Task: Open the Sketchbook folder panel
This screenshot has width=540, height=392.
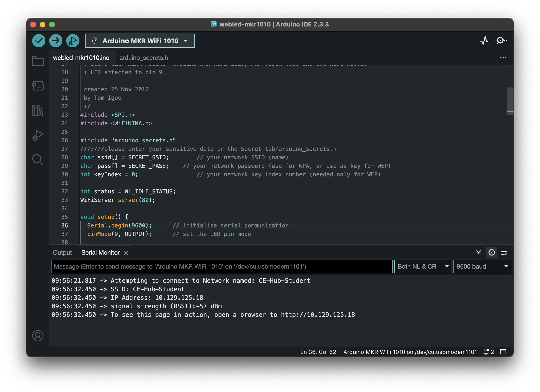Action: click(x=38, y=61)
